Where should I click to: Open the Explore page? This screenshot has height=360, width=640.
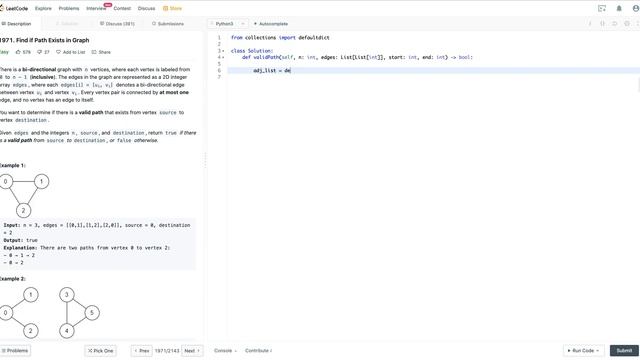[x=43, y=8]
